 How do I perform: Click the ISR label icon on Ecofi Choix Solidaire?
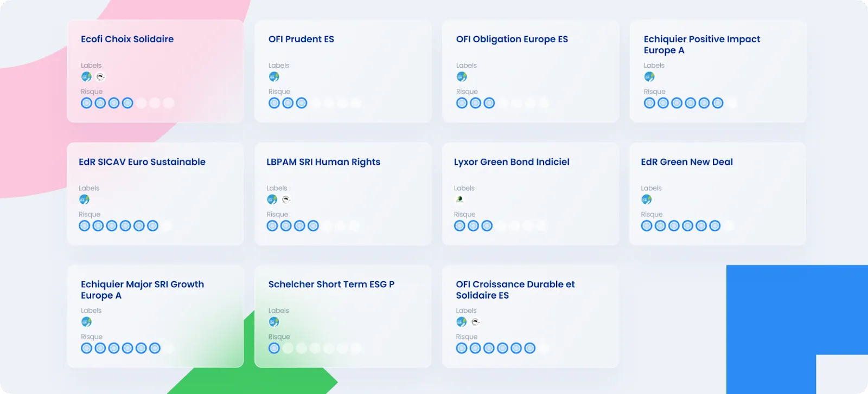[86, 76]
